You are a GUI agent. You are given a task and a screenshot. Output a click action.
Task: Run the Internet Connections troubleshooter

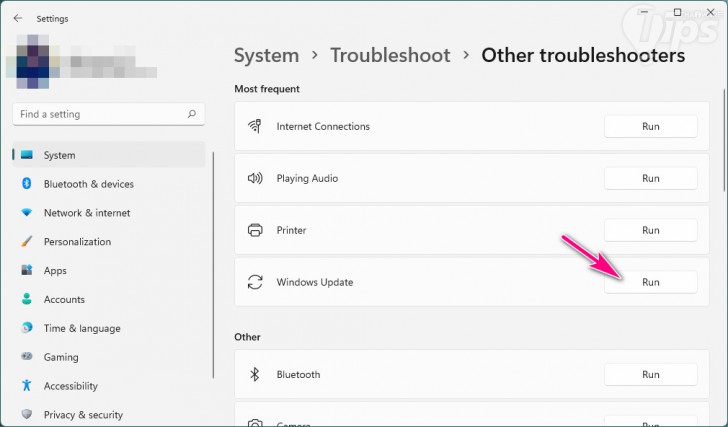(650, 126)
